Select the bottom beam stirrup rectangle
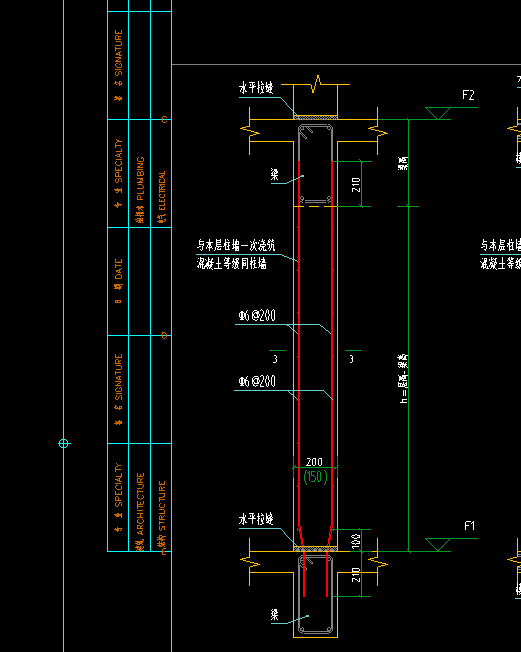Image resolution: width=521 pixels, height=652 pixels. pos(316,595)
